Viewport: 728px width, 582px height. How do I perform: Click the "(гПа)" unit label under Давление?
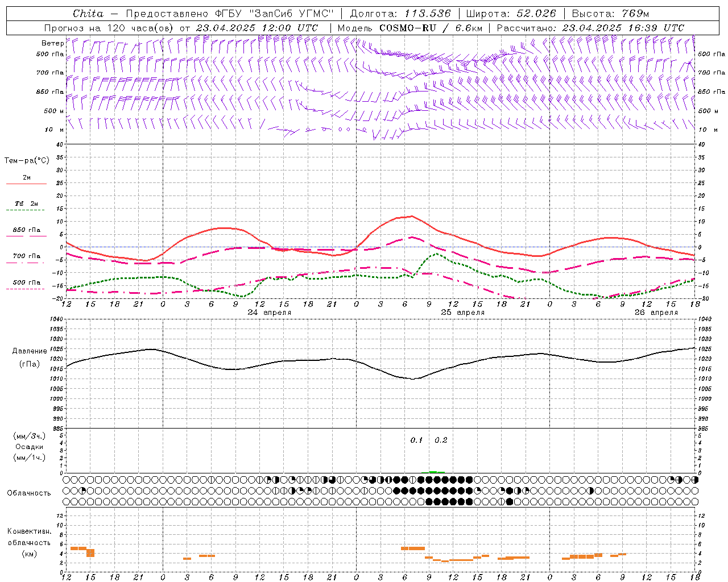[30, 364]
